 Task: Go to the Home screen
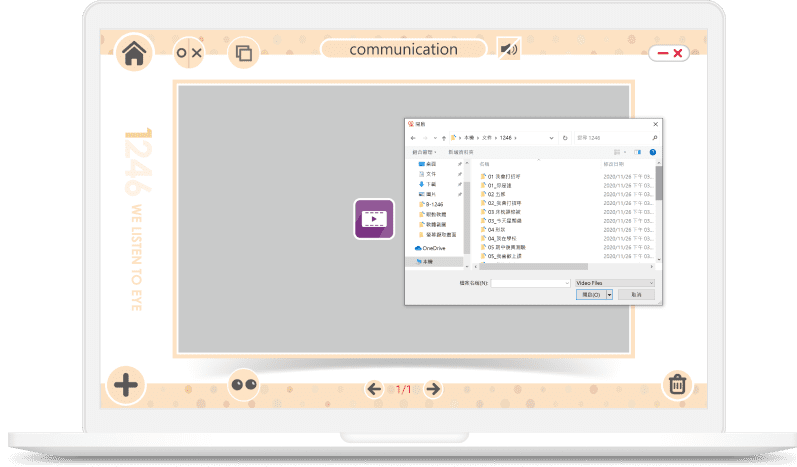135,52
